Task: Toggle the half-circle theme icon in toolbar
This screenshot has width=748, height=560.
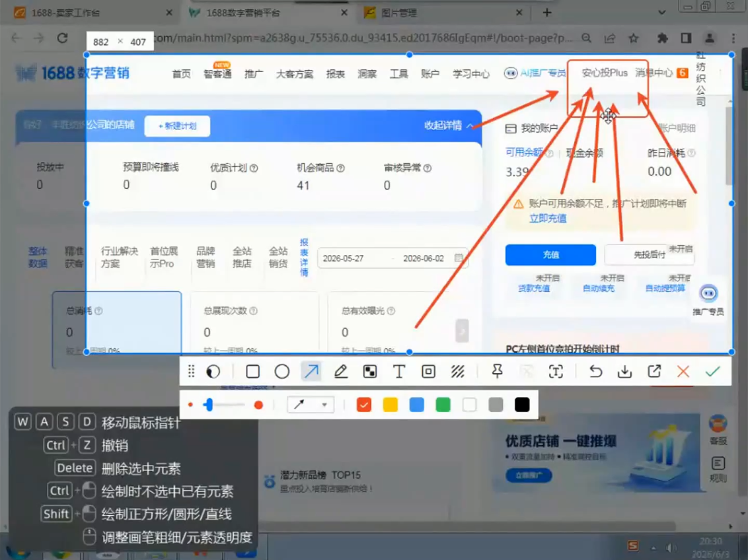Action: pos(213,371)
